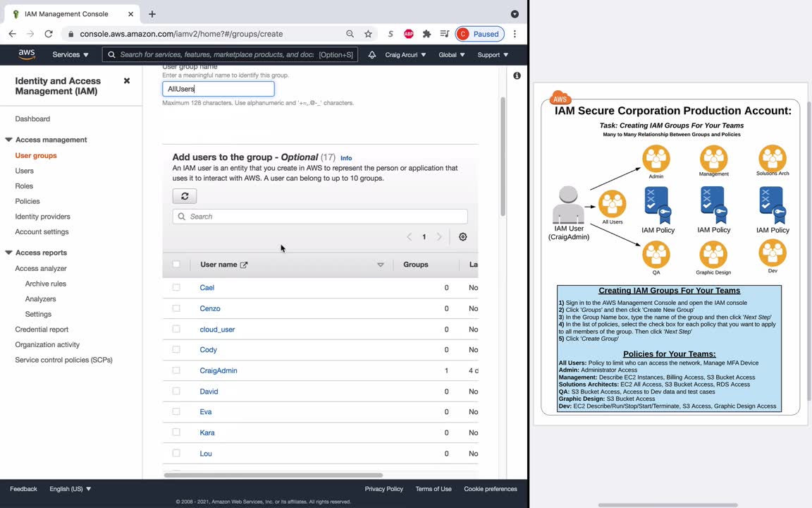Screen dimensions: 812x508
Task: Open a new browser tab with plus icon
Action: (152, 14)
